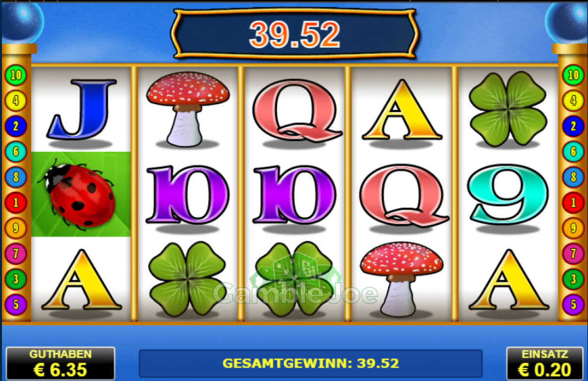Click the pink Q at top of reel three
Viewport: 588px width, 381px height.
coord(296,111)
